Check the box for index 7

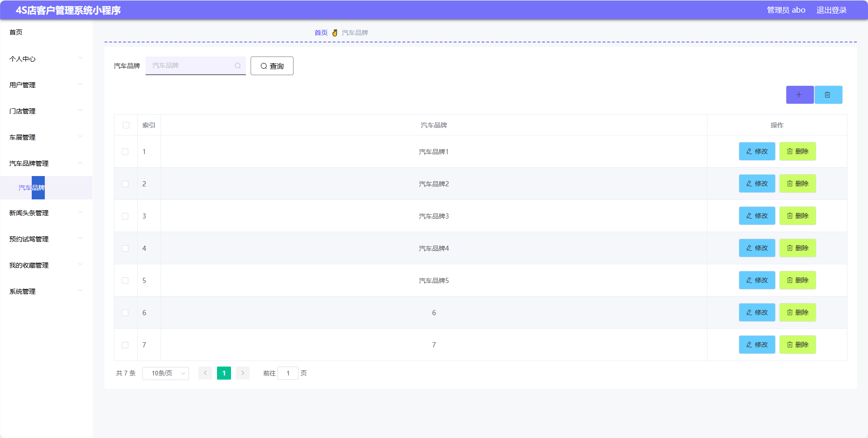point(125,345)
